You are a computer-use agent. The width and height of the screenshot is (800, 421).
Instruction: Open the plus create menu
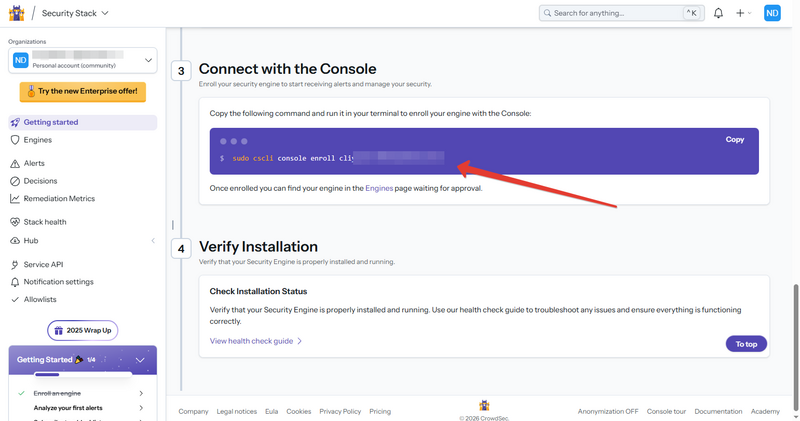(x=743, y=13)
